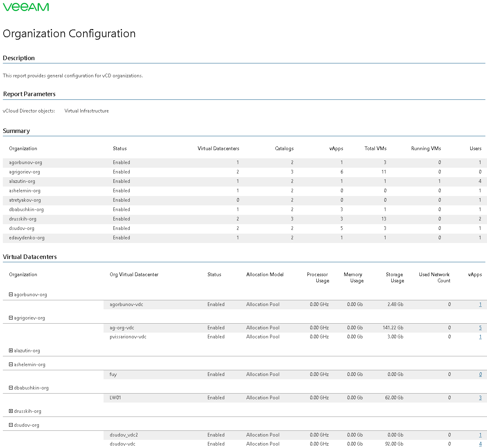The height and width of the screenshot is (448, 487).
Task: Click the Report Parameters section heading
Action: click(x=29, y=94)
